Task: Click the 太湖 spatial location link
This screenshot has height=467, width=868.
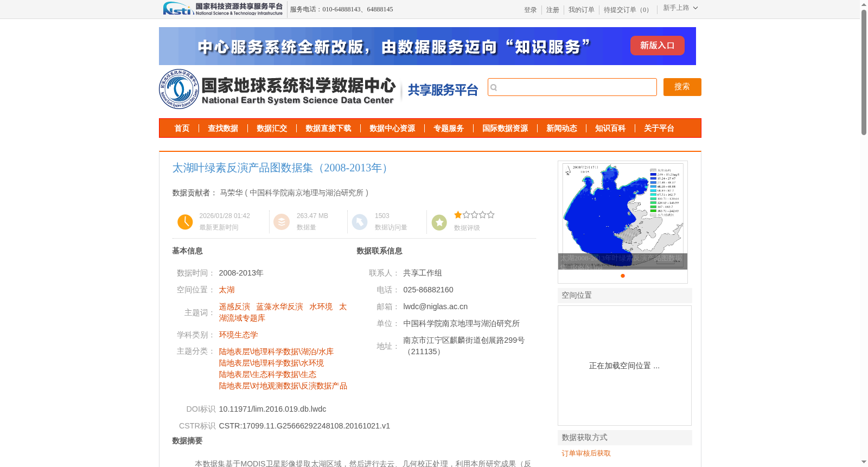Action: pyautogui.click(x=227, y=290)
